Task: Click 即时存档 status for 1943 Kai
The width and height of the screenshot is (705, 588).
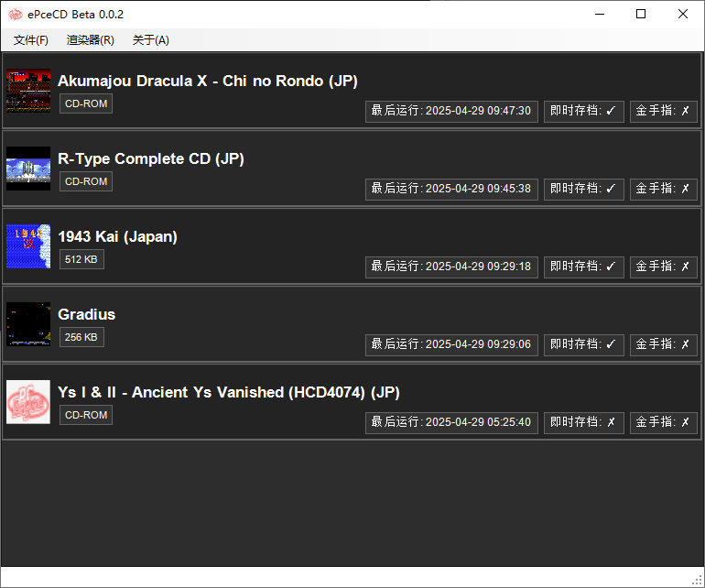Action: coord(583,267)
